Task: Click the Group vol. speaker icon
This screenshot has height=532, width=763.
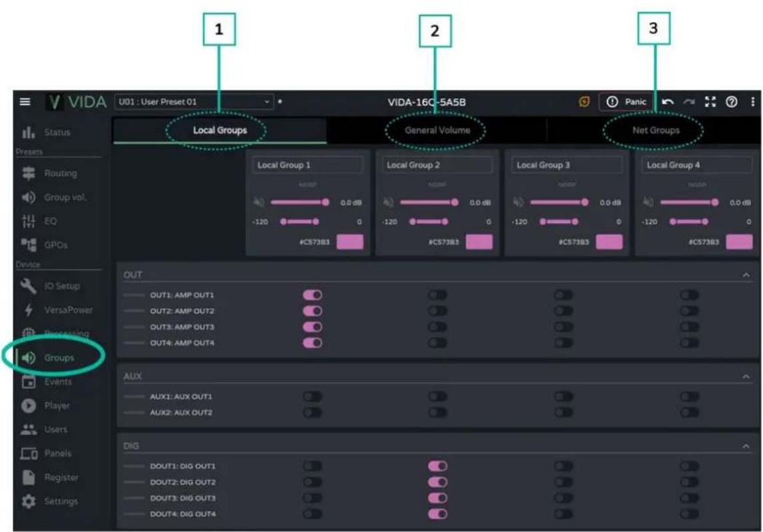Action: pyautogui.click(x=28, y=197)
